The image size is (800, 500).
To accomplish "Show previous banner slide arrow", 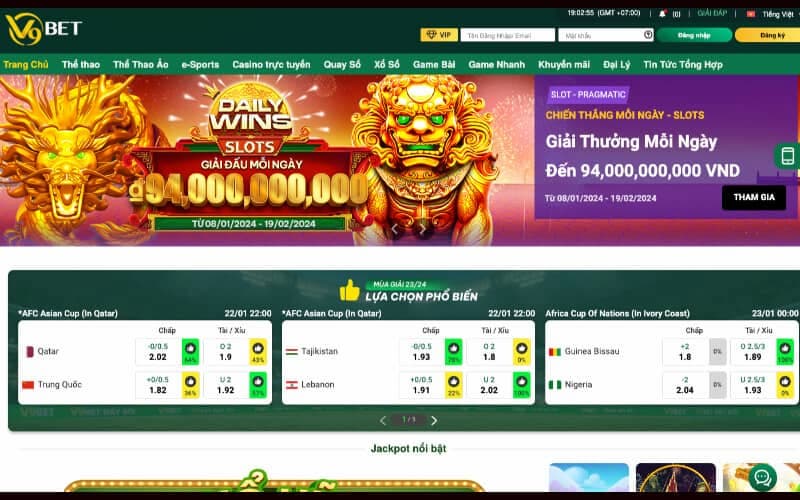I will 394,230.
